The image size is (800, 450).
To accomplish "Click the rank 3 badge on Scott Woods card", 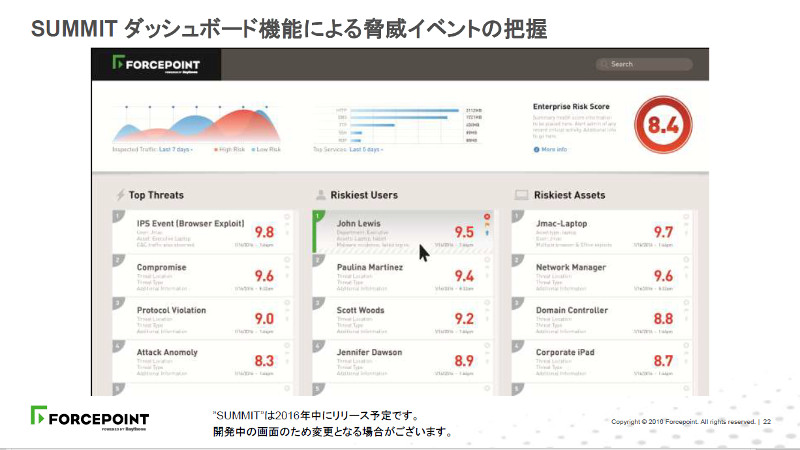I will coord(317,303).
